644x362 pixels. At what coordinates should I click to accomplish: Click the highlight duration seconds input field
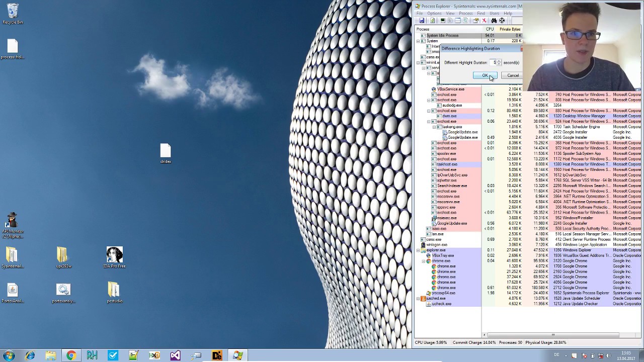pyautogui.click(x=494, y=62)
